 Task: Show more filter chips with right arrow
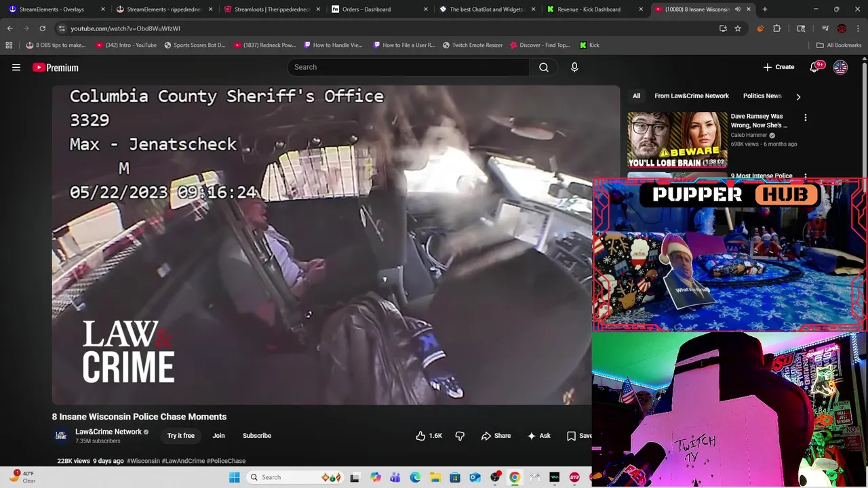coord(798,96)
